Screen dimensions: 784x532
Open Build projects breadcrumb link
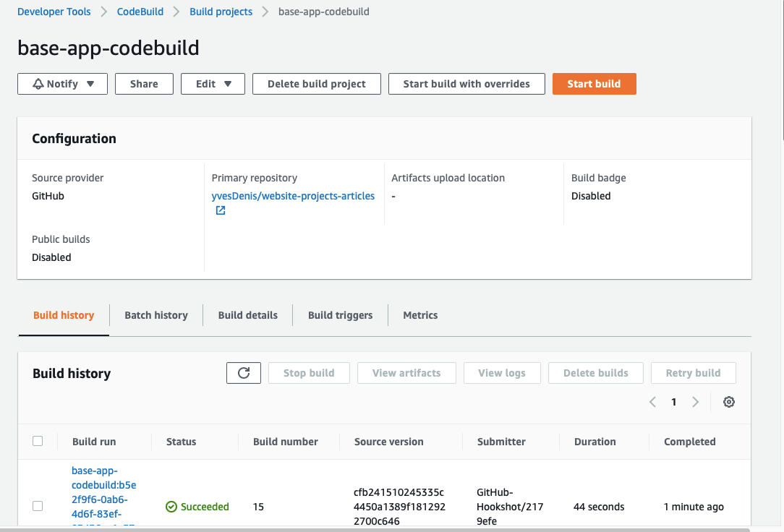221,12
